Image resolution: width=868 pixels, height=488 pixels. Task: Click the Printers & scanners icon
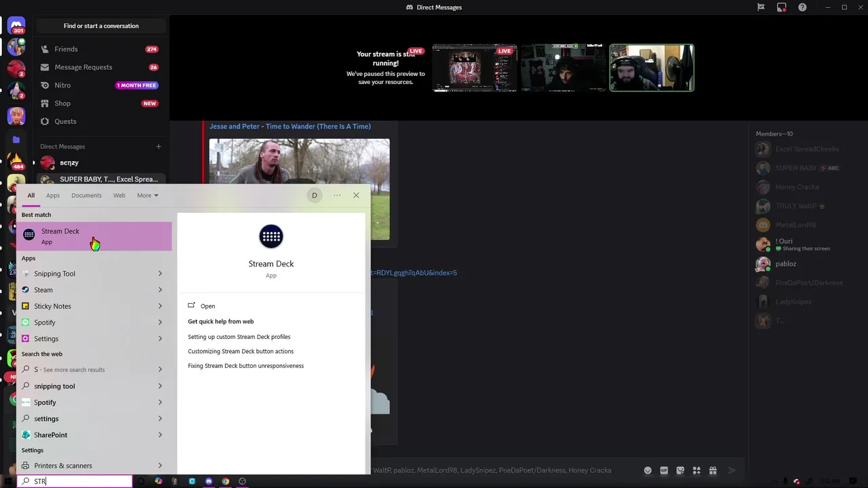click(26, 466)
